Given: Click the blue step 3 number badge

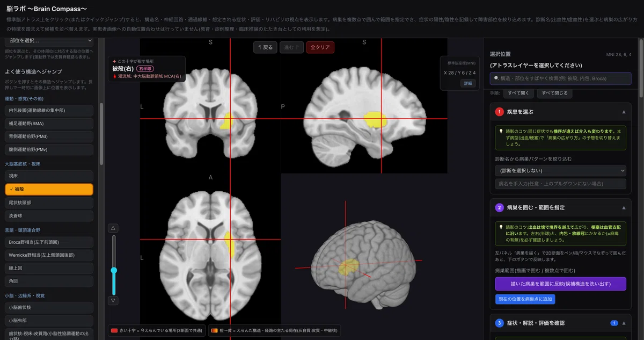Looking at the screenshot, I should [x=499, y=323].
